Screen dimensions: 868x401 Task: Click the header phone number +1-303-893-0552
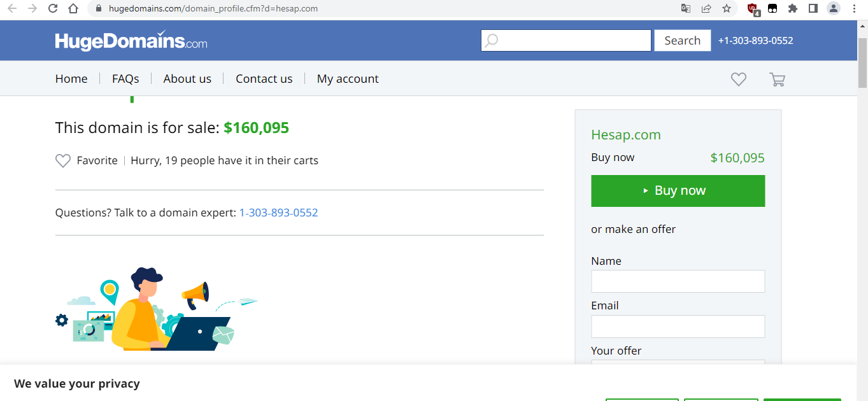click(x=756, y=41)
